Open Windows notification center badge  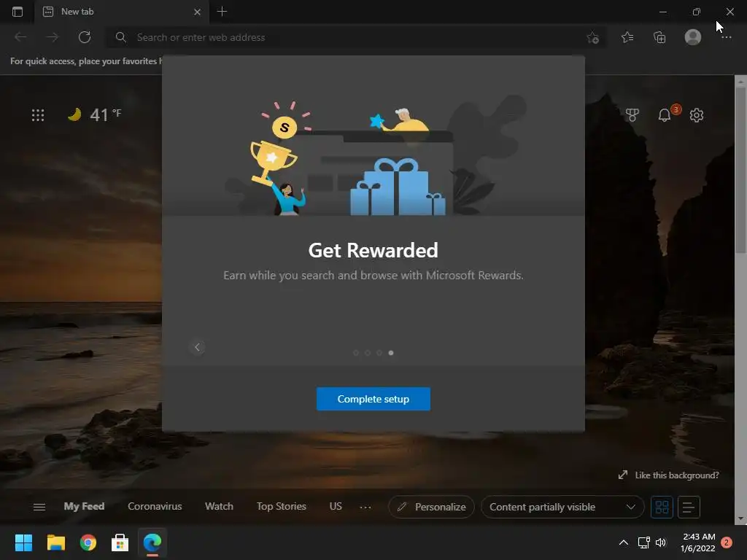pyautogui.click(x=727, y=542)
